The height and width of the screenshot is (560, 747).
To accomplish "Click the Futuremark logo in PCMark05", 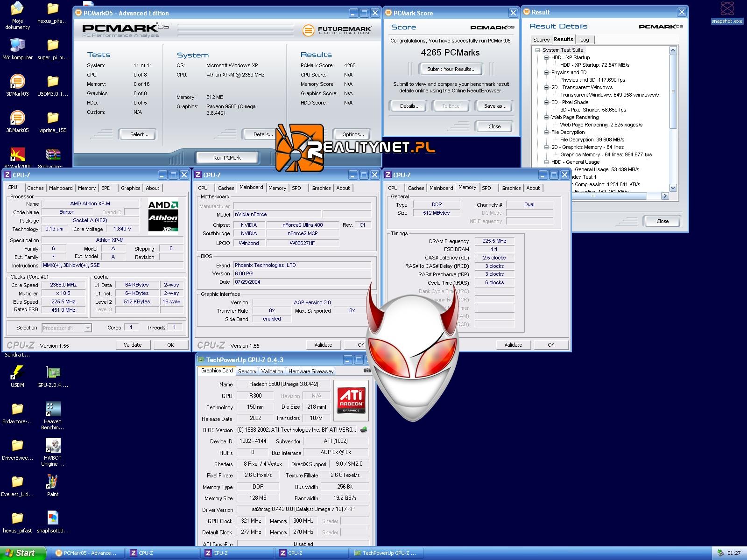I will 337,31.
